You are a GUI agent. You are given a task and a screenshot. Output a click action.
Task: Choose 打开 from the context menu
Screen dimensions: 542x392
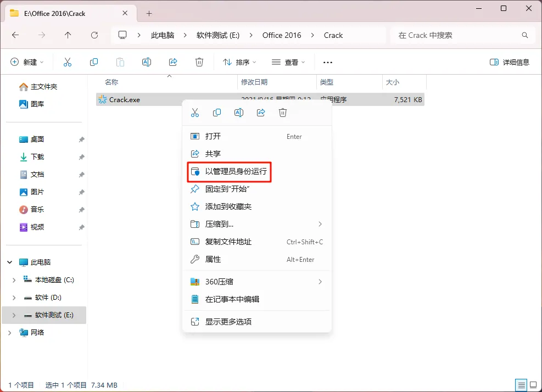pos(257,136)
